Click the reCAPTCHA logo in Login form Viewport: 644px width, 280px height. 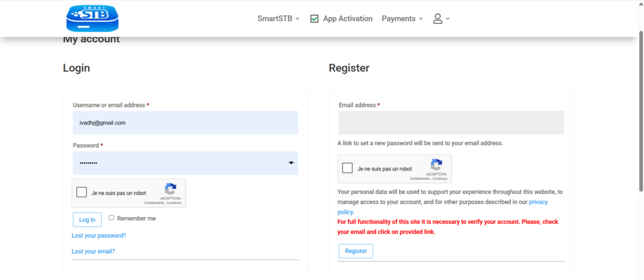170,189
